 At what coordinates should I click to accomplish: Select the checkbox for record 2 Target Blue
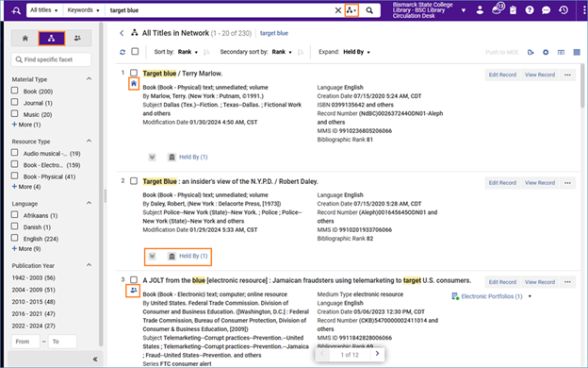coord(134,181)
